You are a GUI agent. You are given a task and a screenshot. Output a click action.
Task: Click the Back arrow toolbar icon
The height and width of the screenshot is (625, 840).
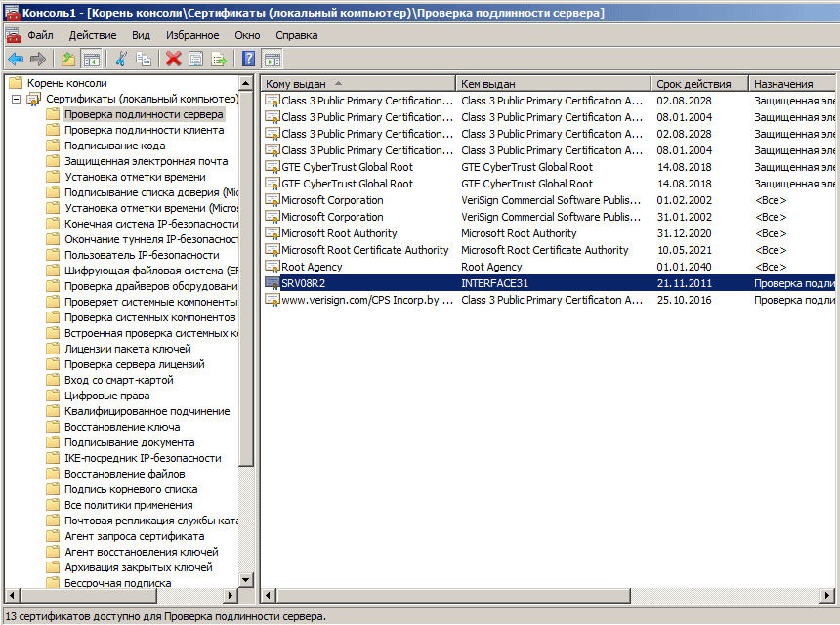click(16, 59)
